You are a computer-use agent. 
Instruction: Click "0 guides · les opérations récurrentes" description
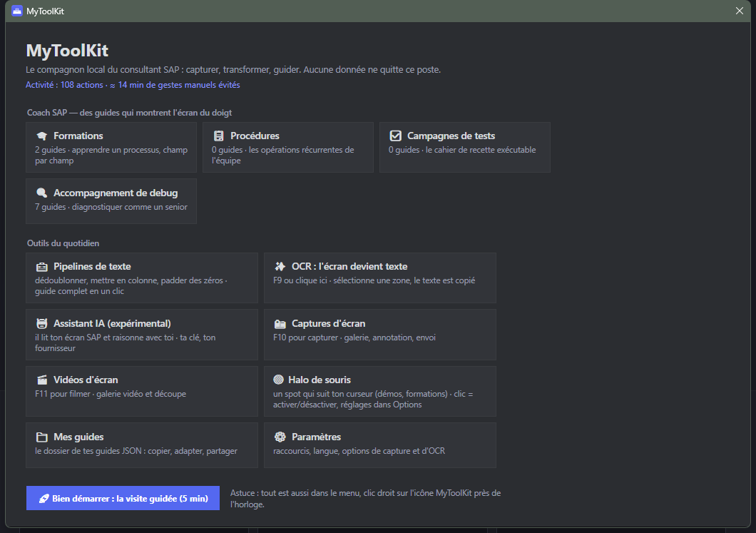[283, 156]
